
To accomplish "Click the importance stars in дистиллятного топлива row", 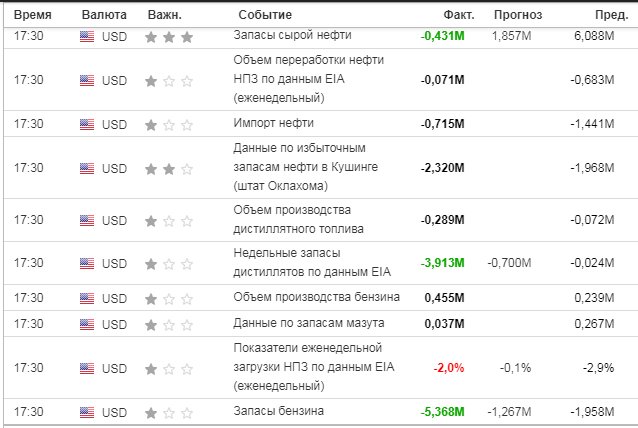I will pos(169,221).
